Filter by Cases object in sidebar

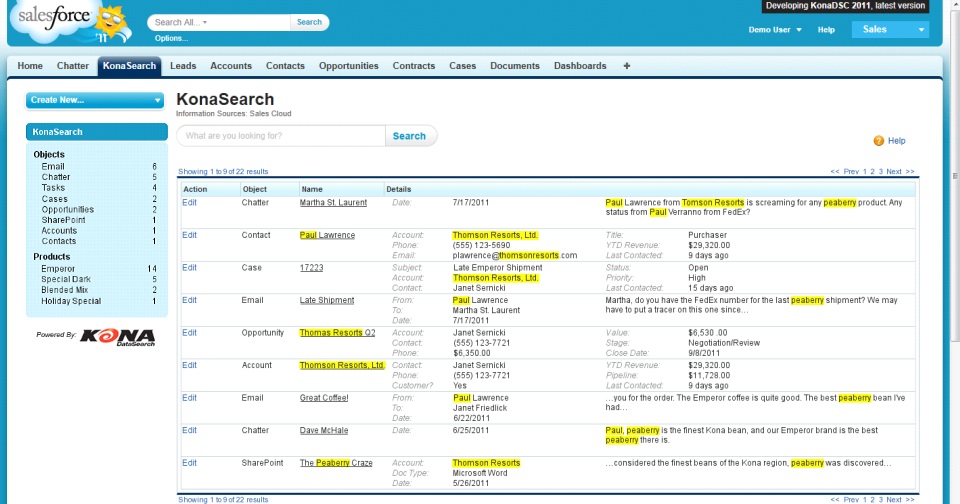54,199
